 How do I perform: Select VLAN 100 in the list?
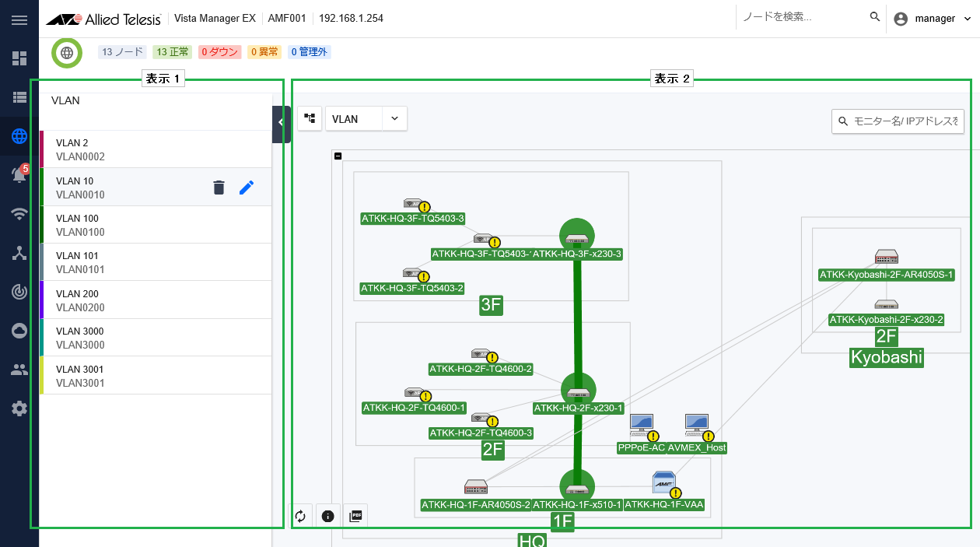pos(156,225)
